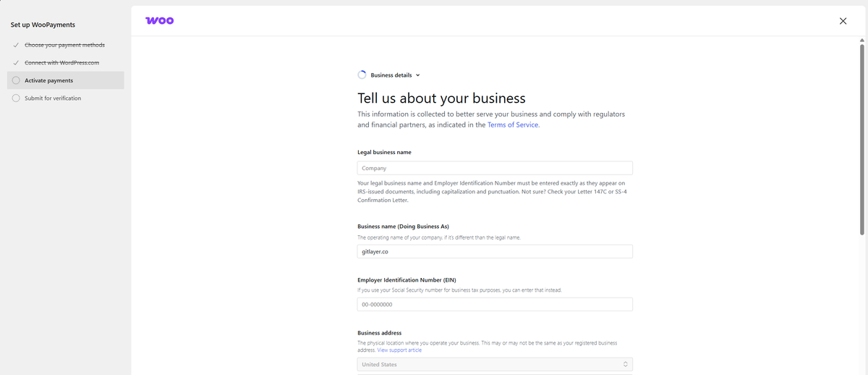Click checkmark beside Connect with WordPress.com
Screen dimensions: 868x375
(16, 62)
